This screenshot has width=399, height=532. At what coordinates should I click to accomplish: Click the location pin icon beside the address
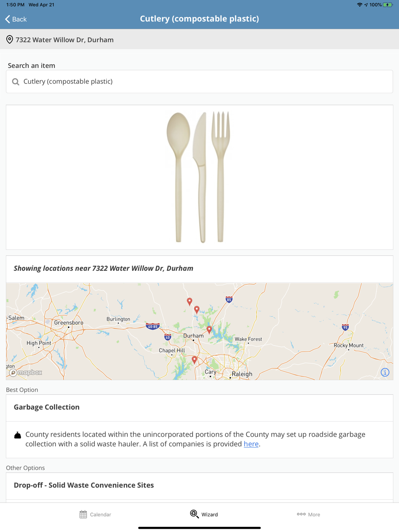[10, 39]
